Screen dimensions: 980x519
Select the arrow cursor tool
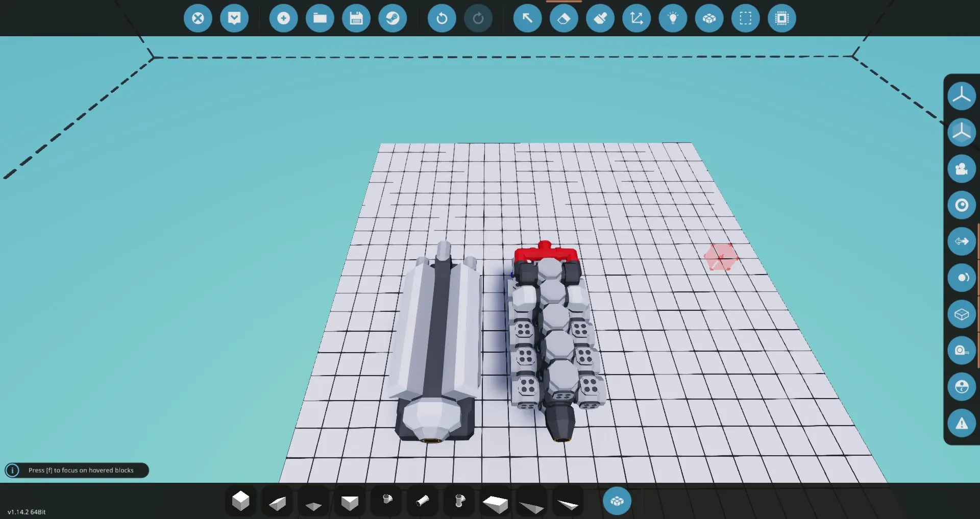[x=527, y=18]
